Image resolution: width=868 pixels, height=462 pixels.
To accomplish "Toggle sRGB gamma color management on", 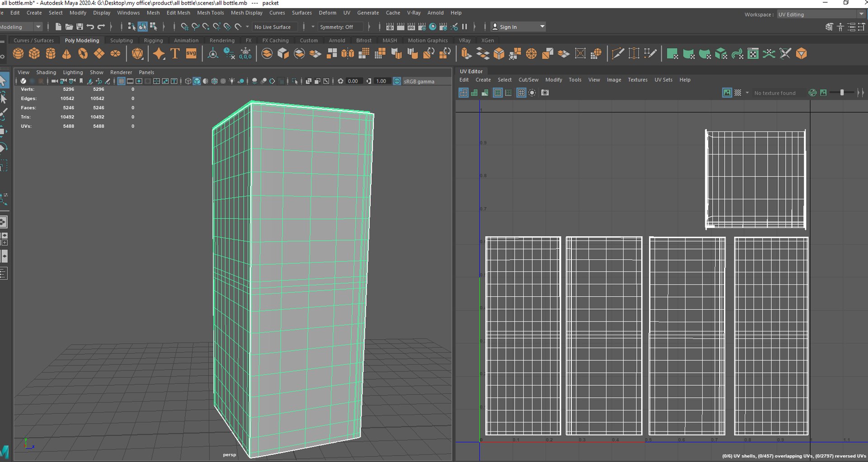I will click(x=397, y=81).
